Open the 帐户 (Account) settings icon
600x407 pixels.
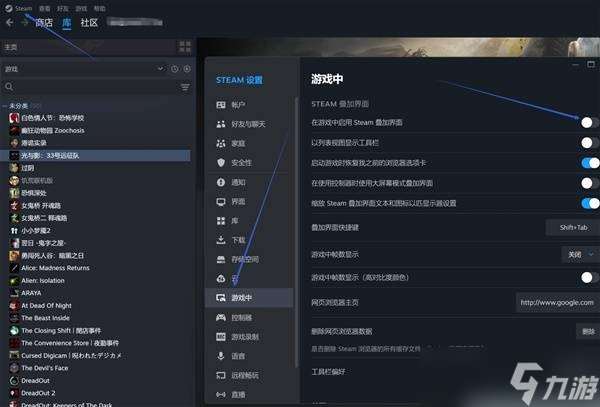221,104
